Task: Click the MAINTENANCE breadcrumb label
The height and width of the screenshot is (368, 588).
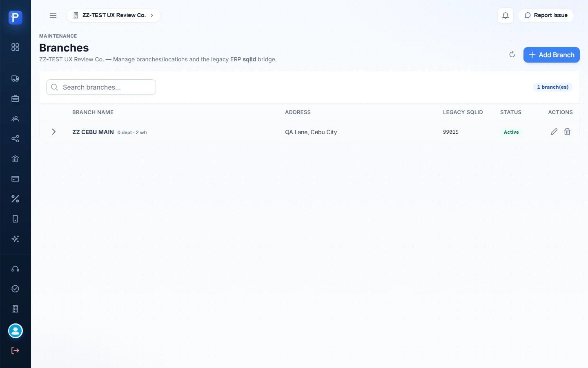Action: click(58, 36)
